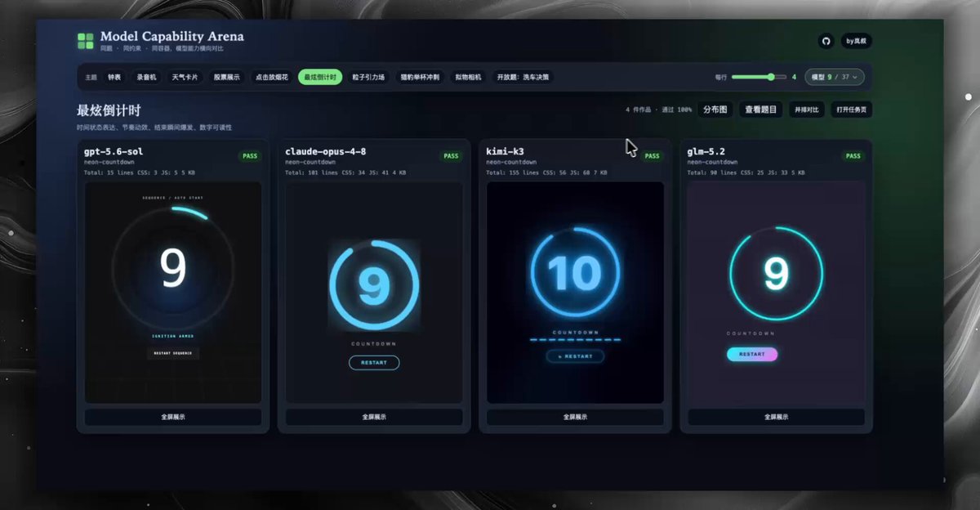
Task: Select the 录音机 topic tab
Action: click(x=146, y=77)
